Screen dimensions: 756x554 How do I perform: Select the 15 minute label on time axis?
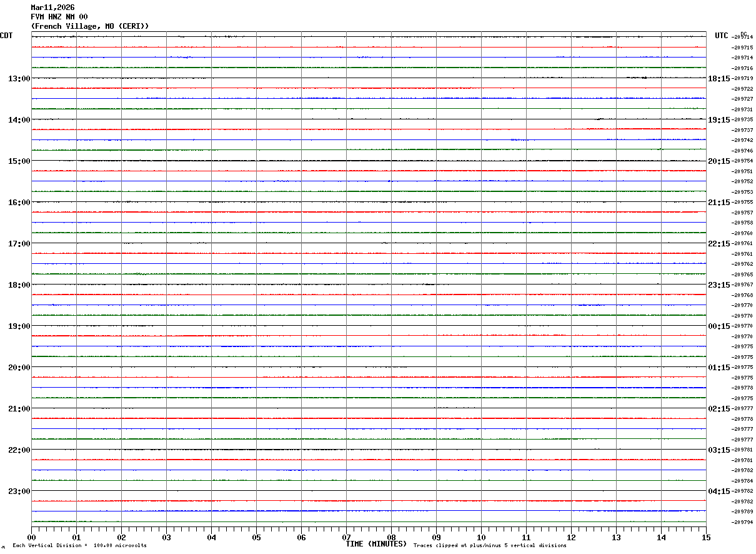pos(706,537)
